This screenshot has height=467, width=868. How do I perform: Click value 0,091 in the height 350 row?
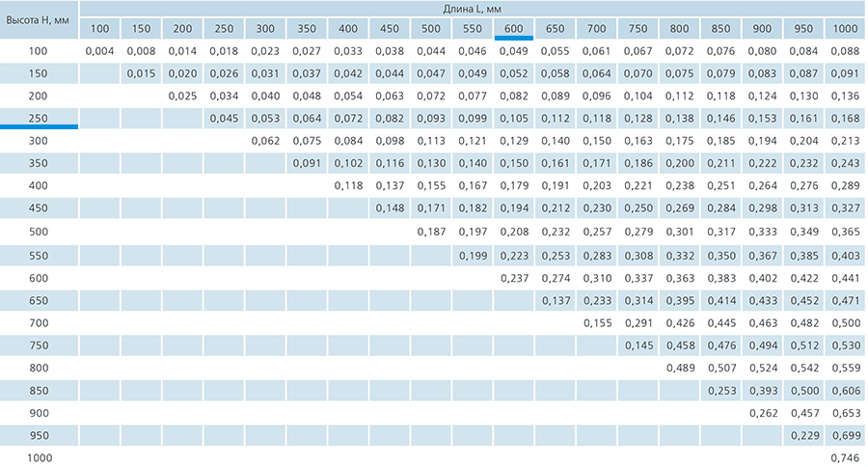coord(307,163)
